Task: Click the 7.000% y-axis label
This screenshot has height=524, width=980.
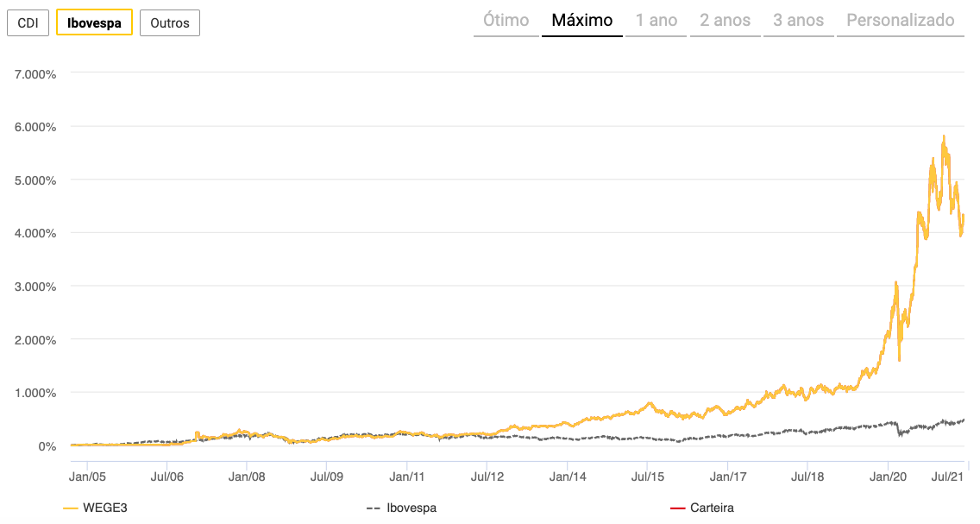Action: click(35, 74)
